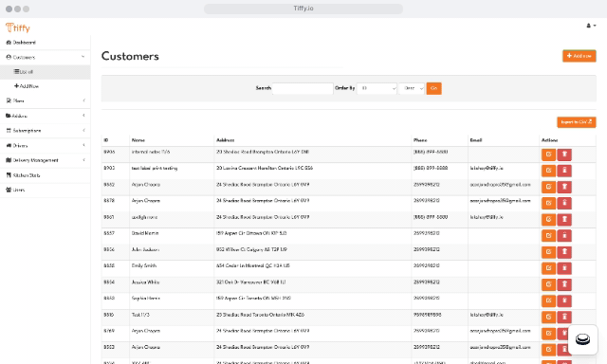This screenshot has width=607, height=364.
Task: Edit customer Sophia Harris
Action: pos(548,300)
